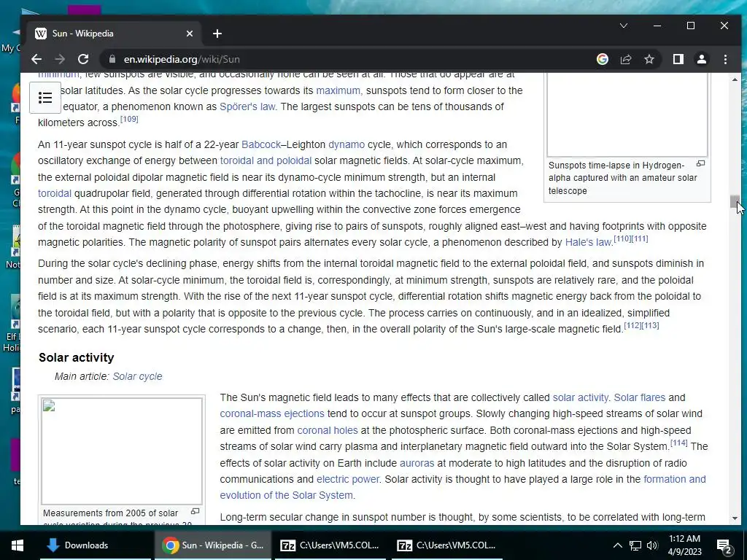
Task: Open the Spörer's law link
Action: [247, 106]
